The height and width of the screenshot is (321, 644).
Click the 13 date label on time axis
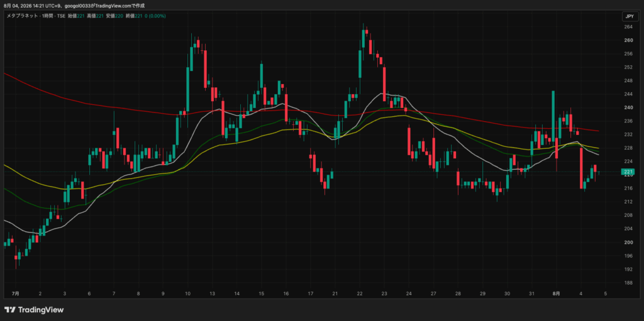[x=213, y=294]
